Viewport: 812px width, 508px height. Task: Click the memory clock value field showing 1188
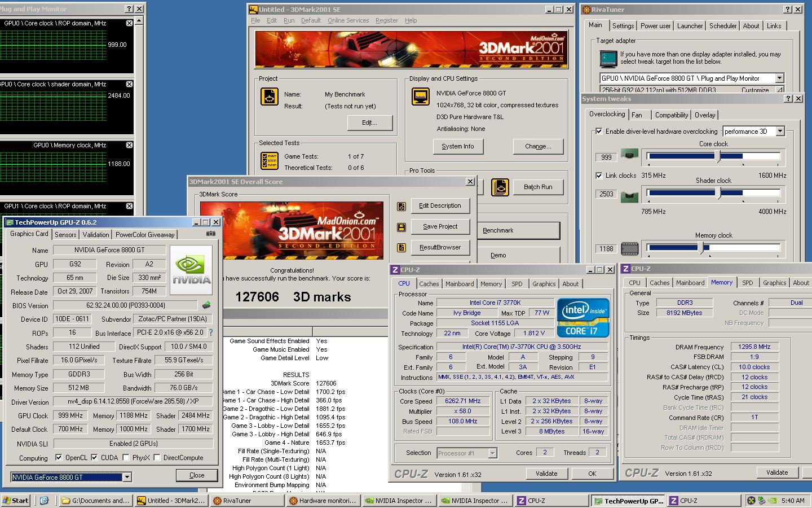tap(606, 248)
